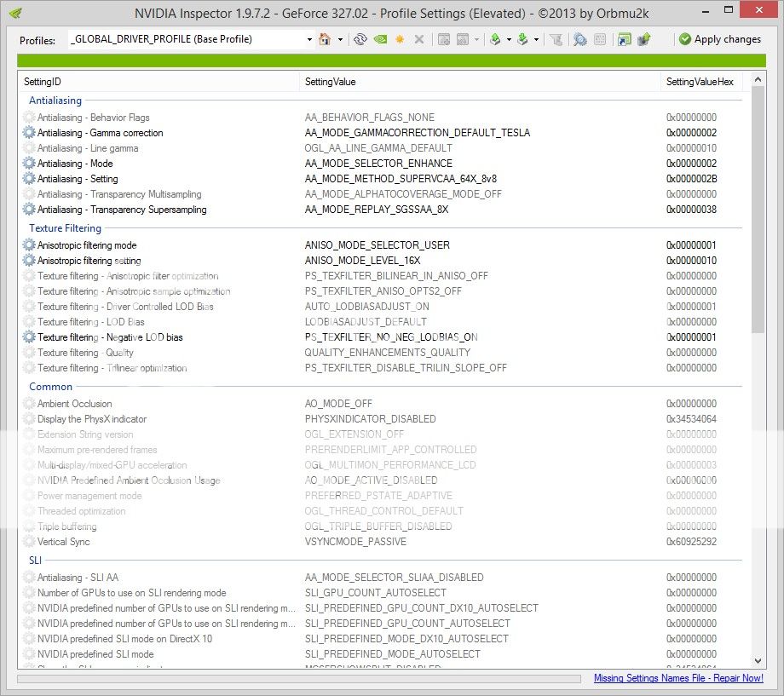This screenshot has height=696, width=784.
Task: Click the remove application from profile icon
Action: click(x=463, y=39)
